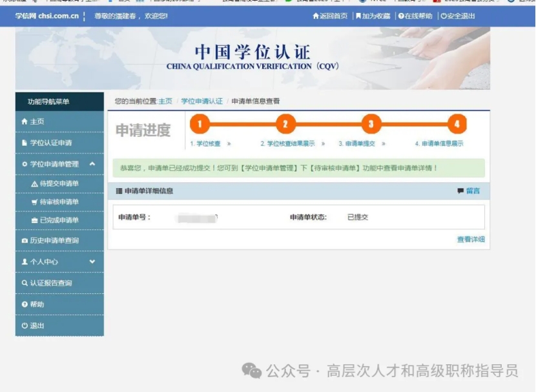The width and height of the screenshot is (536, 392).
Task: Click the 安全退出 link in top bar
Action: pos(458,16)
